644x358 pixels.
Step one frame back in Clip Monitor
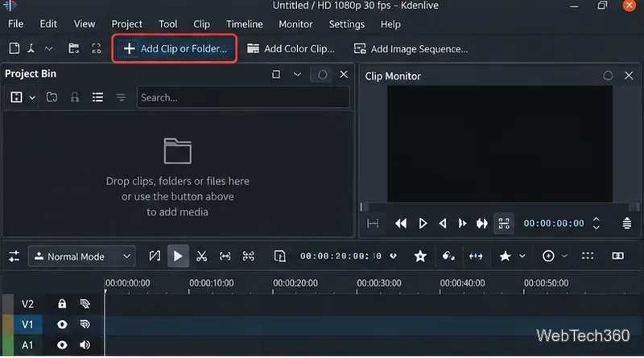[x=443, y=224]
